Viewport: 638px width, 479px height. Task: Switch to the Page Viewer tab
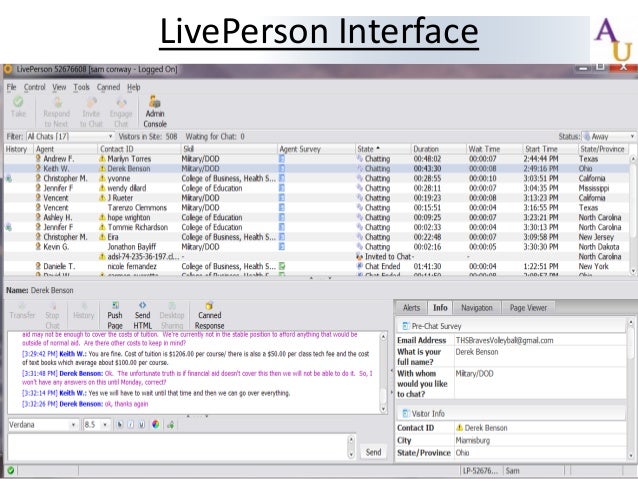tap(528, 308)
